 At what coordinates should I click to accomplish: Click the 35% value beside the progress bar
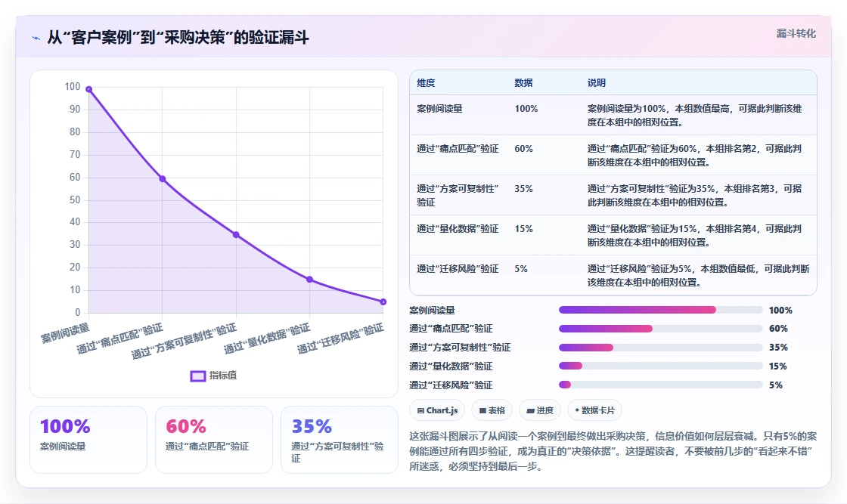778,347
